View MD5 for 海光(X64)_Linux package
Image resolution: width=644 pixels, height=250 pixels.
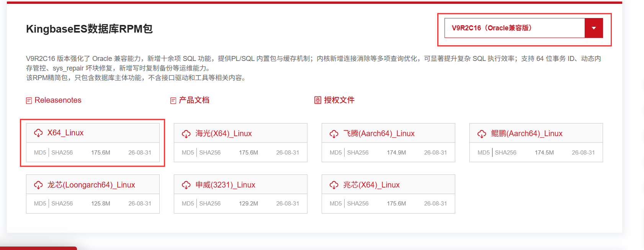(188, 153)
